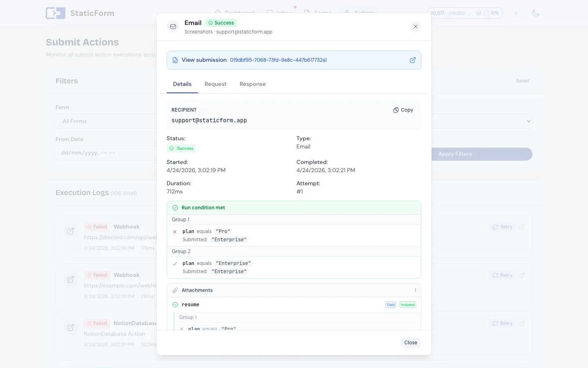Copy the recipient email address
The width and height of the screenshot is (588, 368).
403,110
